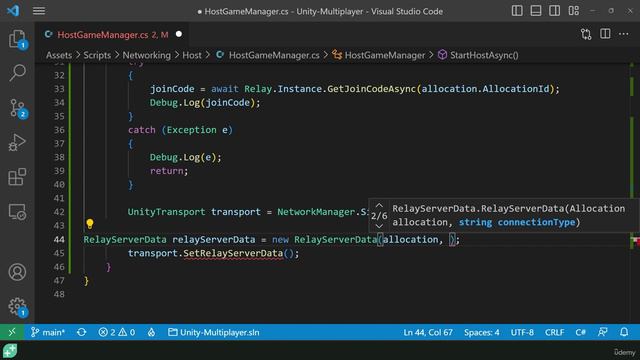Click the UnityTransport type on line 42
640x360 pixels.
pos(166,212)
